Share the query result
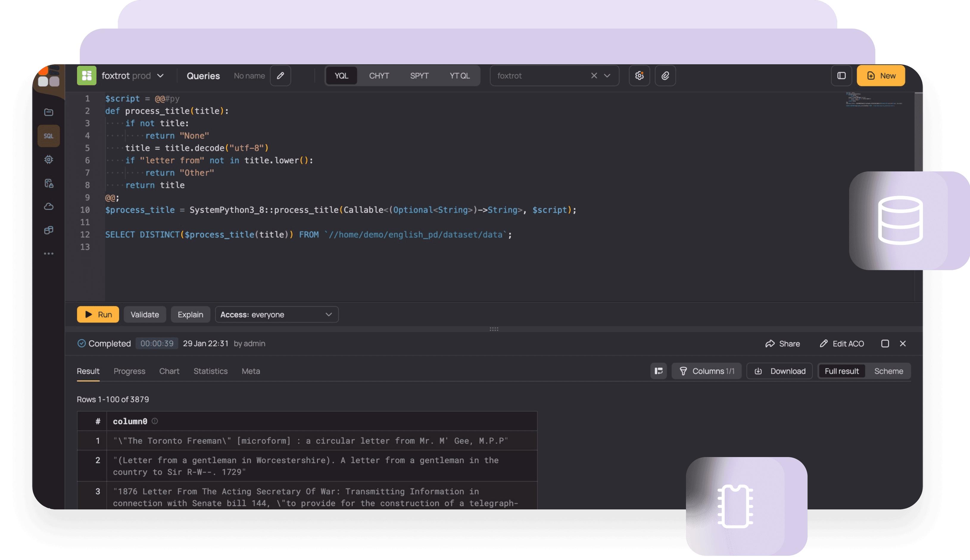Screen dimensions: 970x560 point(783,343)
